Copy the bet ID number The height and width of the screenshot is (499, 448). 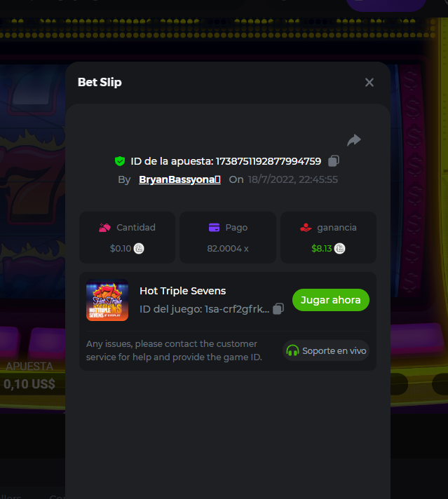(x=334, y=160)
